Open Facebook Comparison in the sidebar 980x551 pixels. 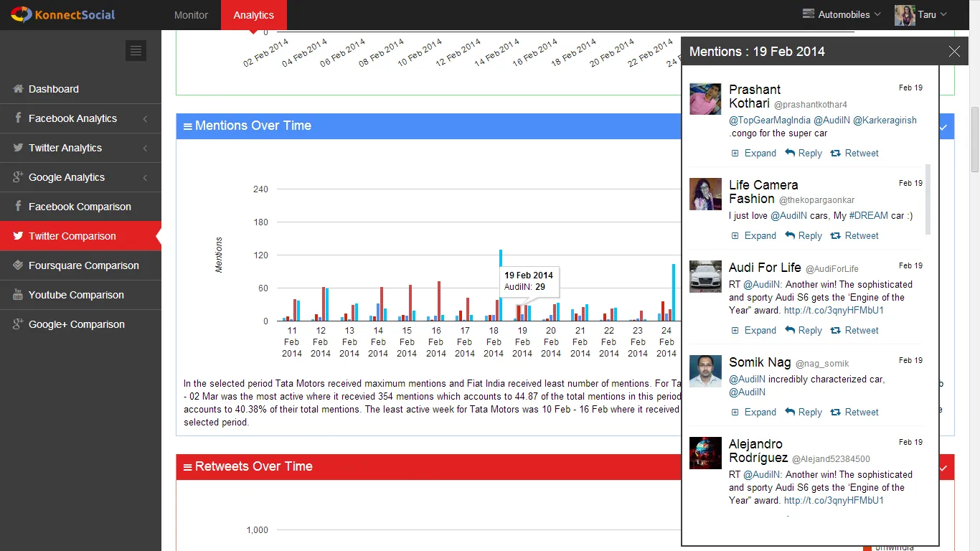coord(80,207)
